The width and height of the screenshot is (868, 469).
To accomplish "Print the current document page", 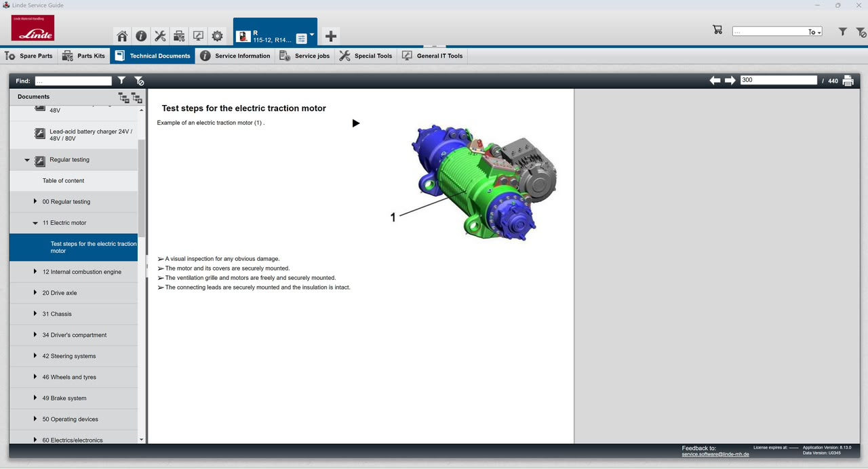I will (x=848, y=81).
